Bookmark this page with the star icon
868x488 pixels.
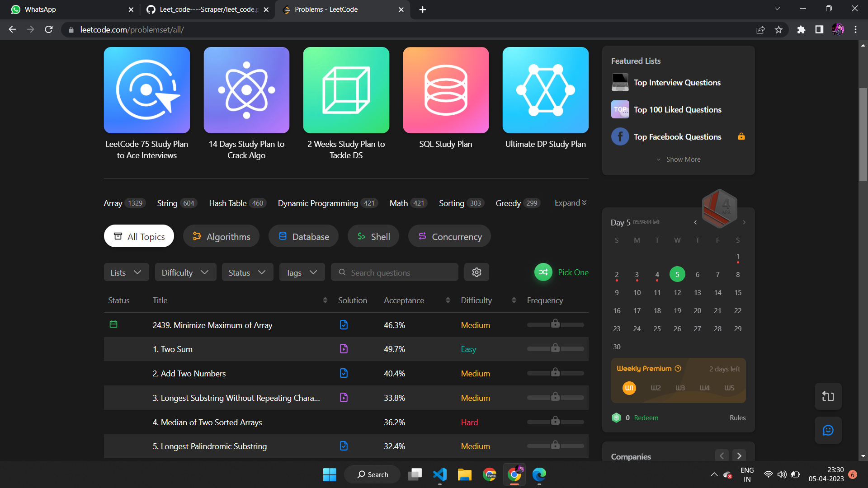pyautogui.click(x=778, y=30)
